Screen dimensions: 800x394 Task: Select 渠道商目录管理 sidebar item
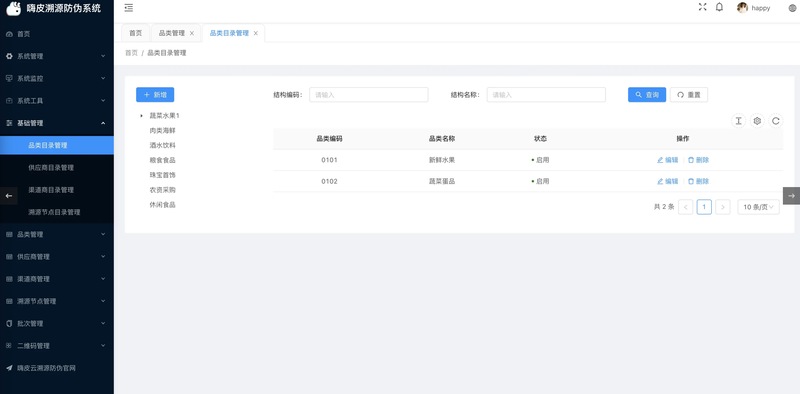tap(57, 190)
